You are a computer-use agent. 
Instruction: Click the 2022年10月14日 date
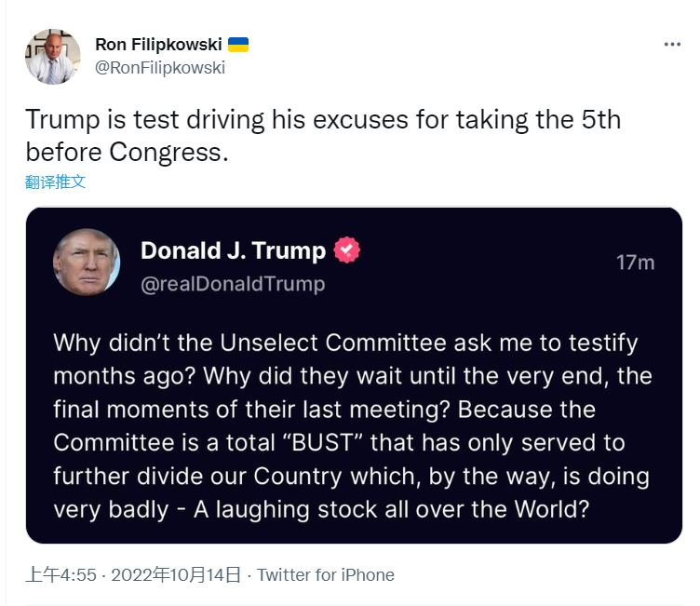(x=176, y=574)
